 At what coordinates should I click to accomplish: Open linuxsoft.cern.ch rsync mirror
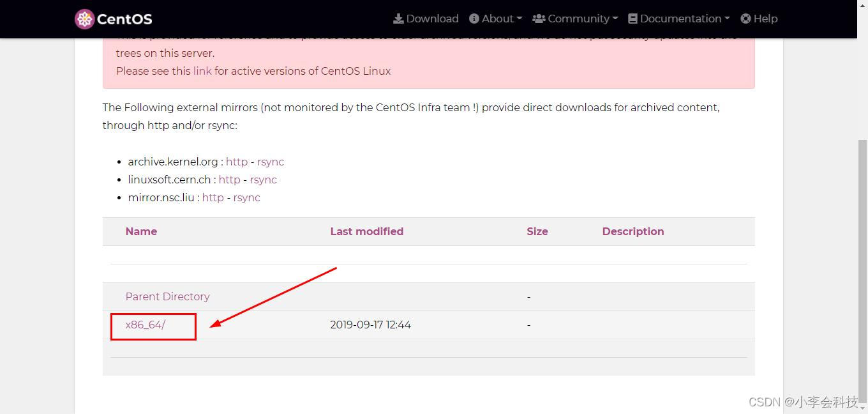point(264,180)
